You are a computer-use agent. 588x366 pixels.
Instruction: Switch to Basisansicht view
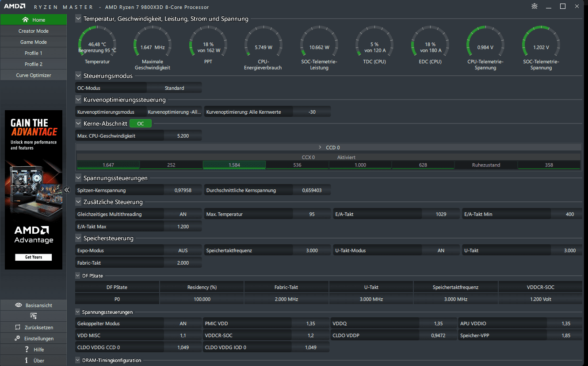[34, 305]
